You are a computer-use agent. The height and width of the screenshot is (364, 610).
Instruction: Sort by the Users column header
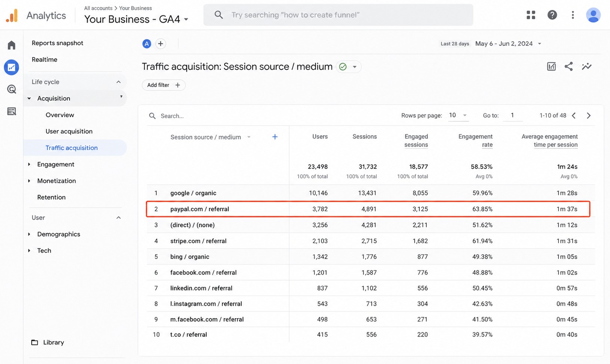click(320, 136)
